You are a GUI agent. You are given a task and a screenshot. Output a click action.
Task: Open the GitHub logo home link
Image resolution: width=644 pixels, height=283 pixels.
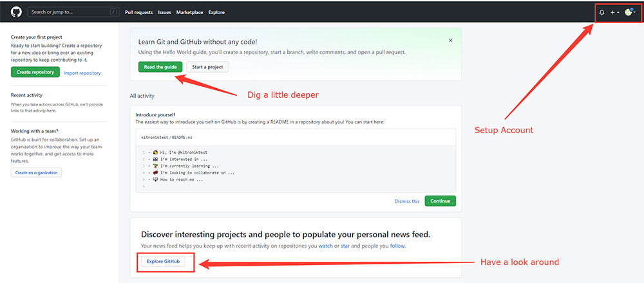click(x=16, y=12)
